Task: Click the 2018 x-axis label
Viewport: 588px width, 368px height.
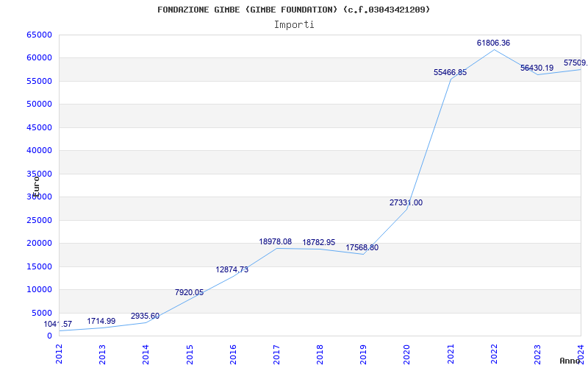Action: coord(320,355)
